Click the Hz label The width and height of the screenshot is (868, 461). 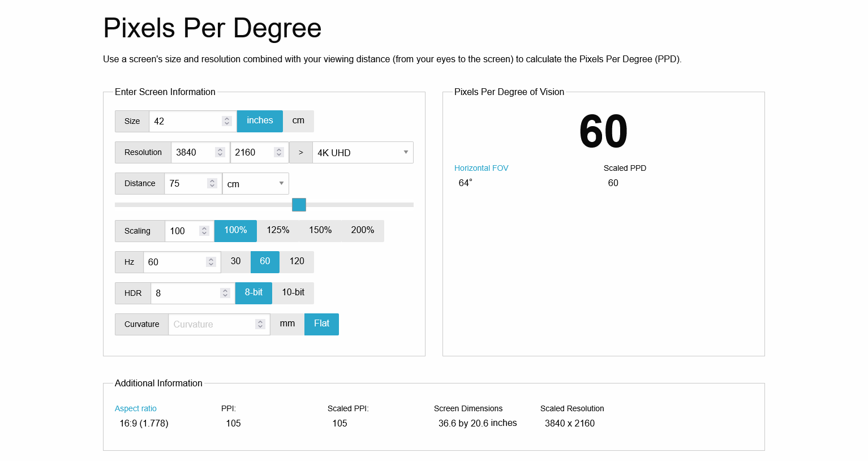pyautogui.click(x=129, y=262)
